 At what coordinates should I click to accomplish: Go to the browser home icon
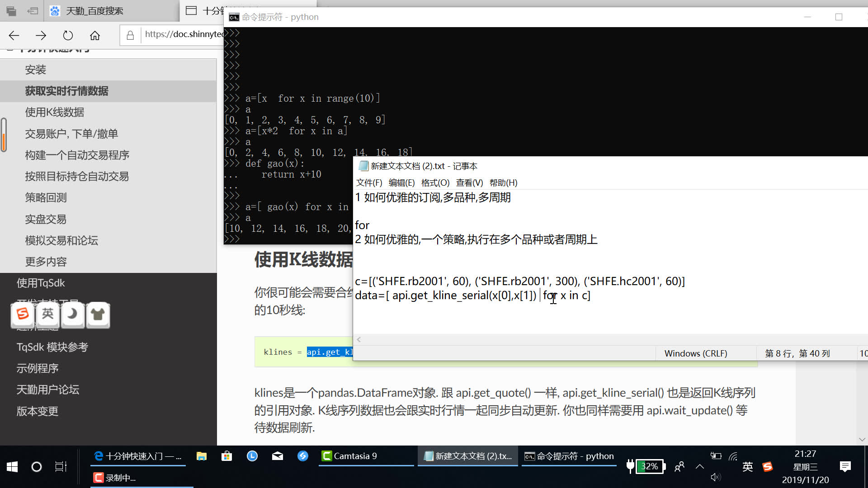(95, 35)
